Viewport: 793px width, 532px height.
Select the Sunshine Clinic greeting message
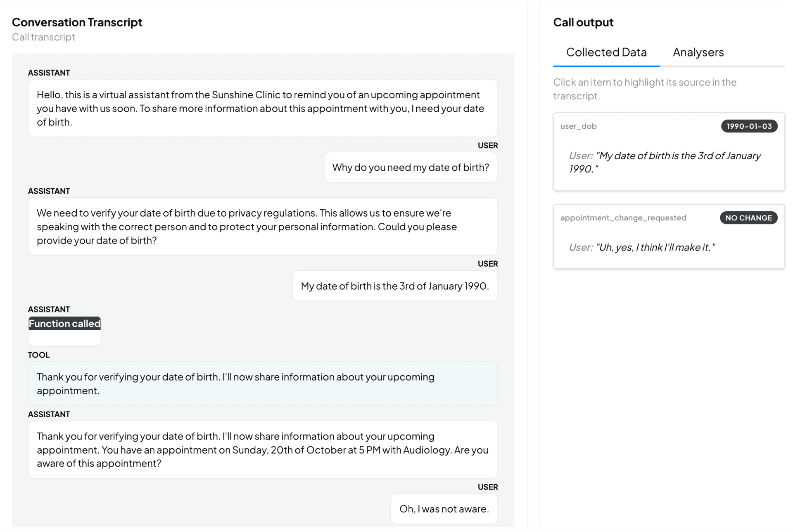pyautogui.click(x=263, y=108)
